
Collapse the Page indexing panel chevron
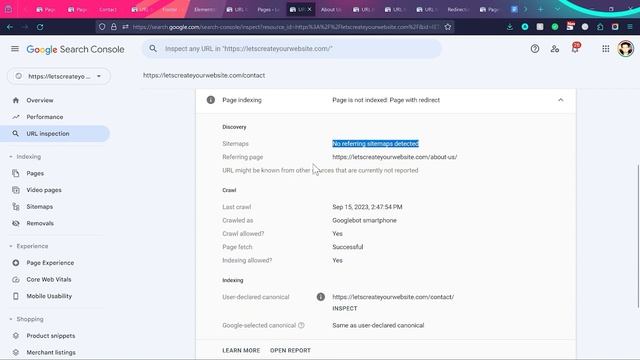coord(560,100)
